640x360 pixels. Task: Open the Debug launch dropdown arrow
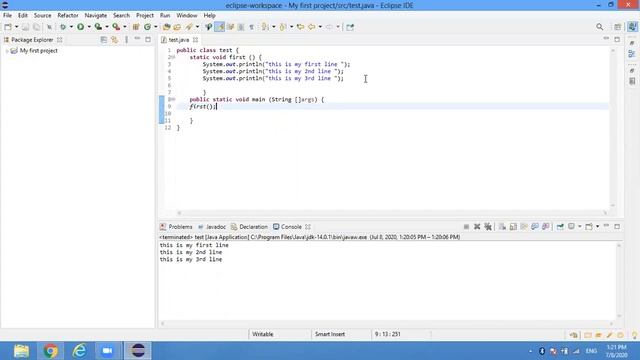pos(71,27)
